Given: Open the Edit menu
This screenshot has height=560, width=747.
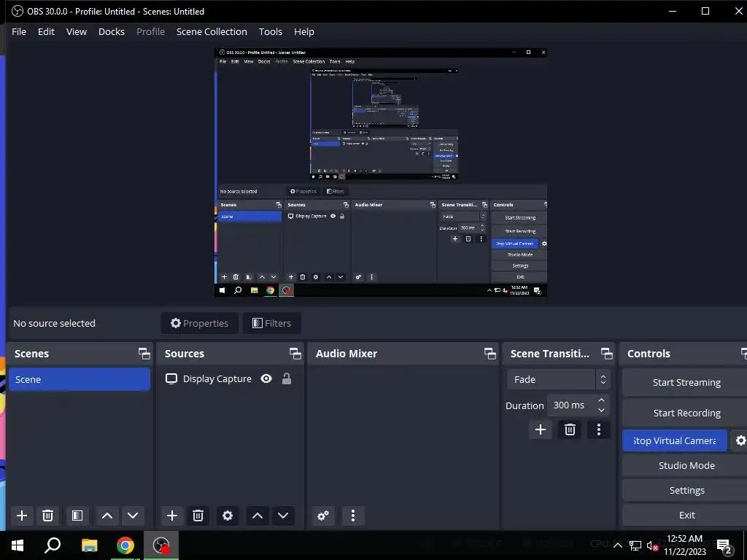Looking at the screenshot, I should click(46, 31).
